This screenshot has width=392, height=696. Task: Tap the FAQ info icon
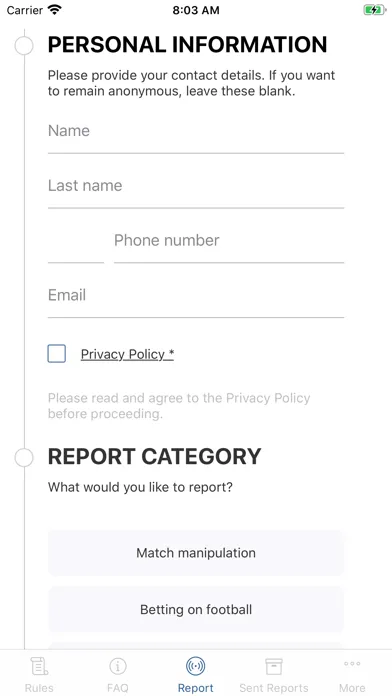click(x=118, y=666)
